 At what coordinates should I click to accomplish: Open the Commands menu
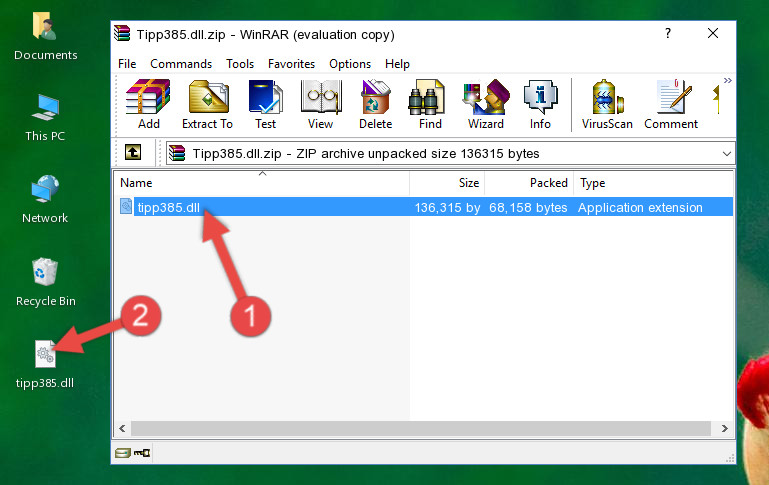[x=181, y=64]
